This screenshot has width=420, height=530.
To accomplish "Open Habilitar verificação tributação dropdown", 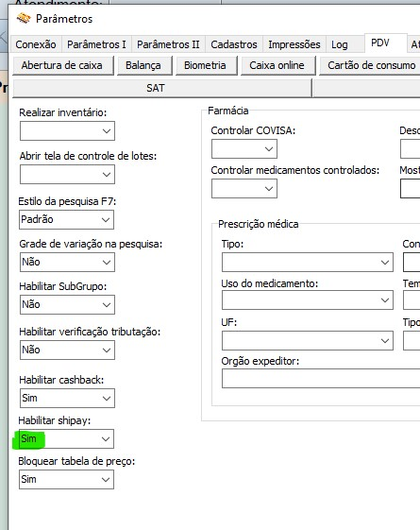I will click(67, 350).
